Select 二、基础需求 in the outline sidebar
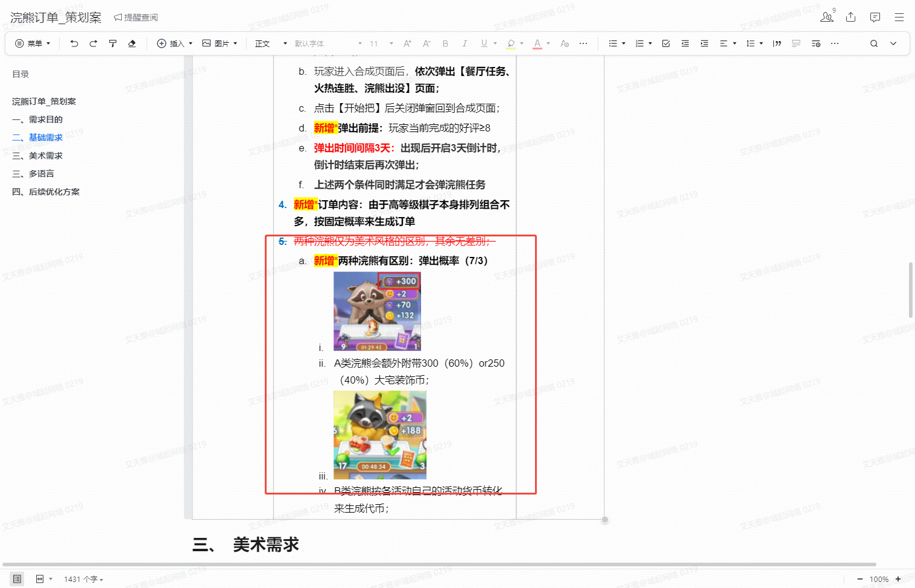Image resolution: width=915 pixels, height=588 pixels. (45, 138)
